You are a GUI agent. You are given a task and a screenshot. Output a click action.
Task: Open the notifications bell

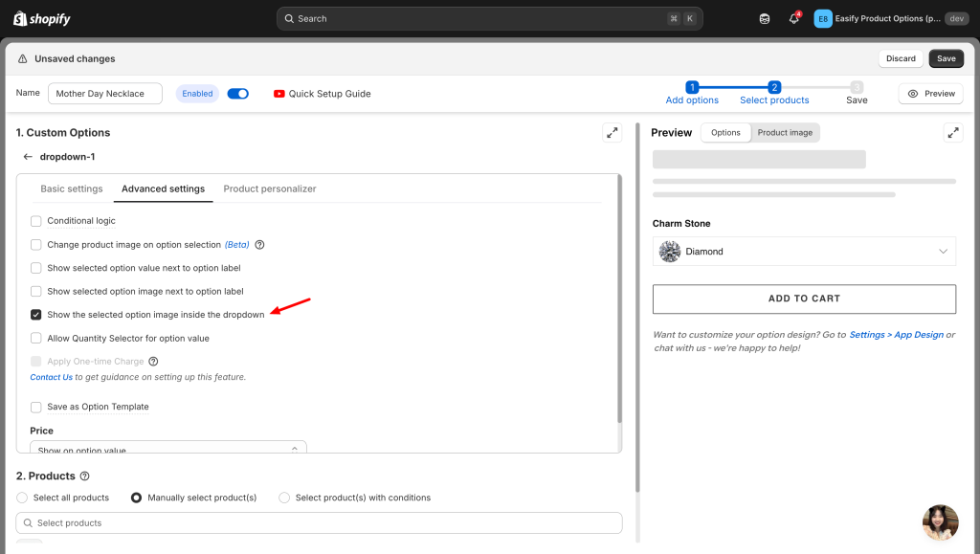tap(793, 18)
